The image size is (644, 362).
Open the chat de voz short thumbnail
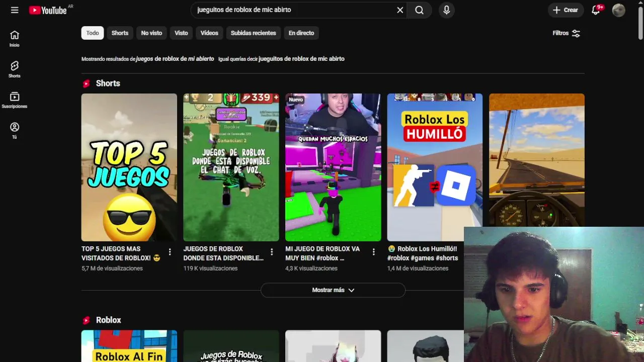[231, 167]
